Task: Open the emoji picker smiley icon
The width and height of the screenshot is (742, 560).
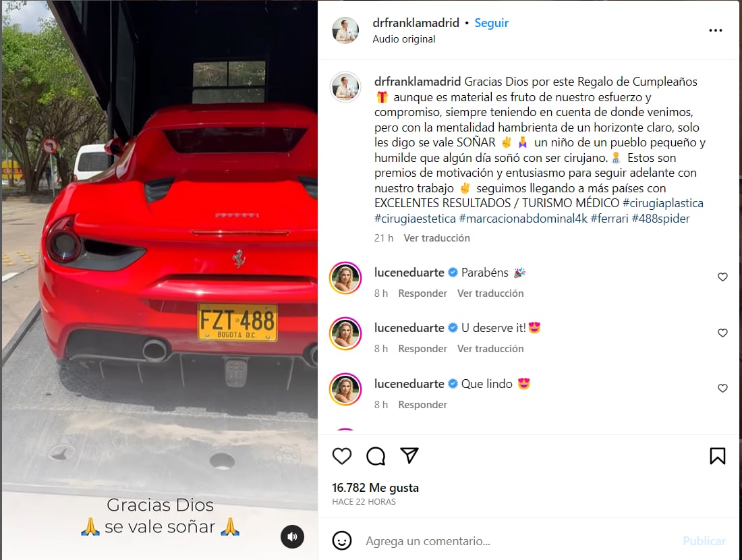Action: click(x=342, y=540)
